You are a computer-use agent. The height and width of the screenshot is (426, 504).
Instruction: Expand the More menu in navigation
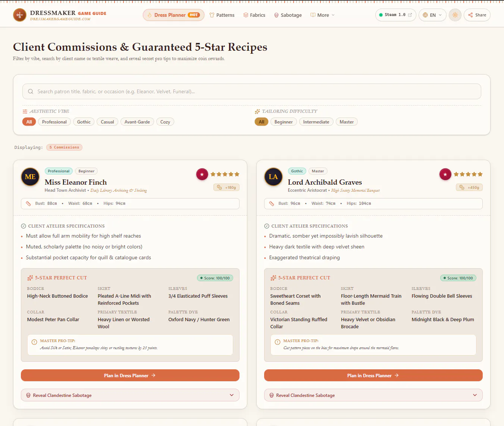(323, 15)
